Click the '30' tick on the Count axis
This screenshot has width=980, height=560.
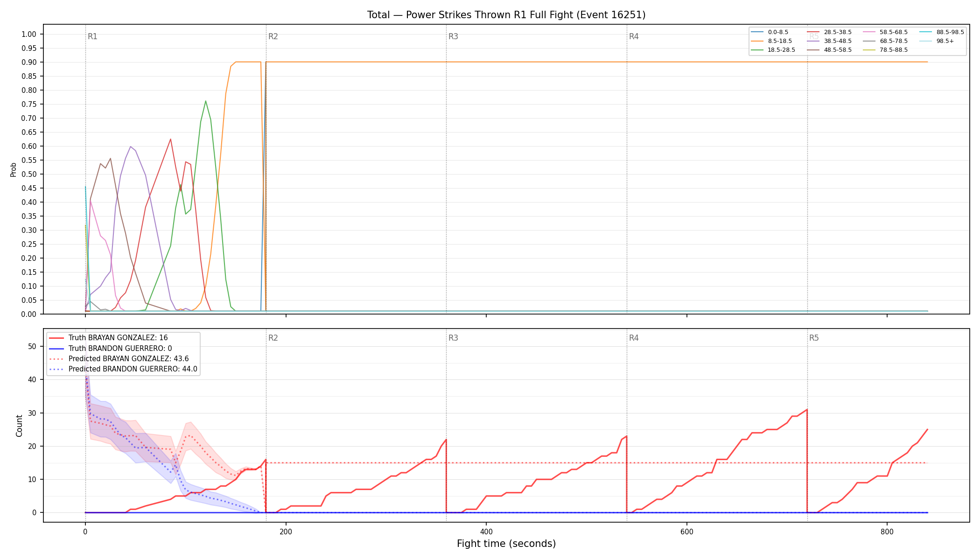pyautogui.click(x=32, y=413)
